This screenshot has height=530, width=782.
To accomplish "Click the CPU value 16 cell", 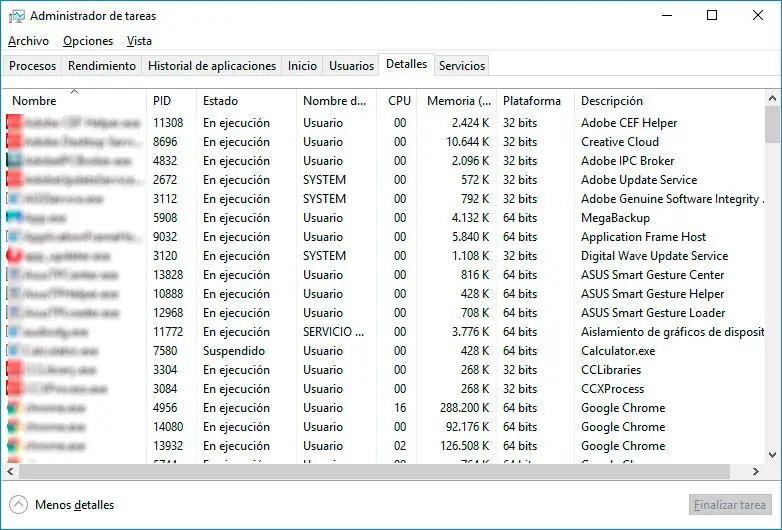I will 400,408.
